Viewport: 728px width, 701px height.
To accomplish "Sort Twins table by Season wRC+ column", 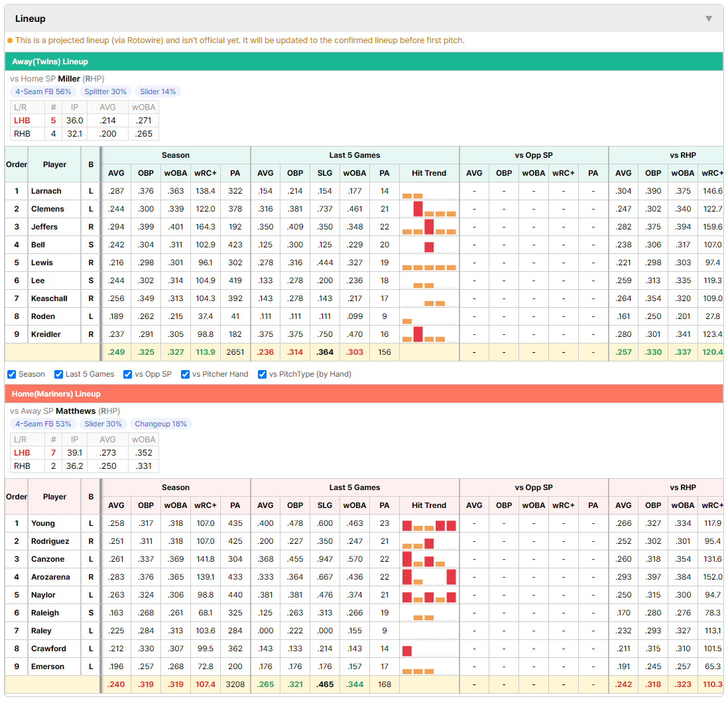I will tap(206, 173).
